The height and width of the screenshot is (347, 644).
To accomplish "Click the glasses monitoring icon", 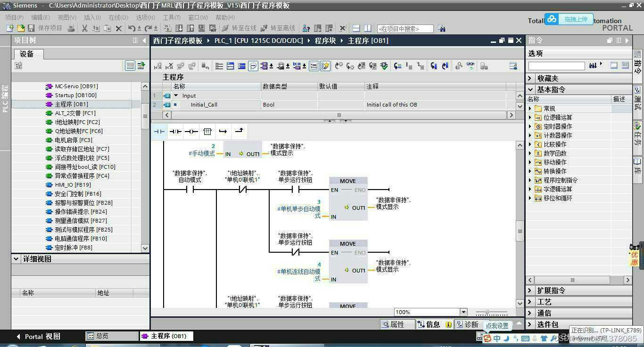I will (471, 66).
